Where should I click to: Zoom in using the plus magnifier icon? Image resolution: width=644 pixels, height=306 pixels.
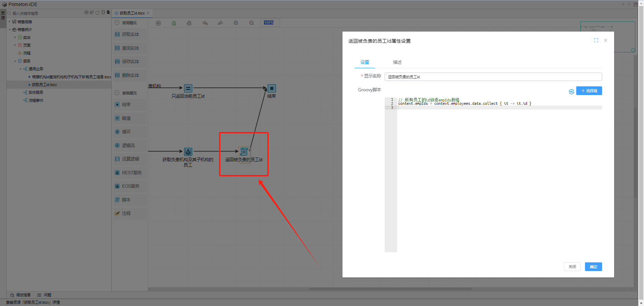(x=236, y=23)
